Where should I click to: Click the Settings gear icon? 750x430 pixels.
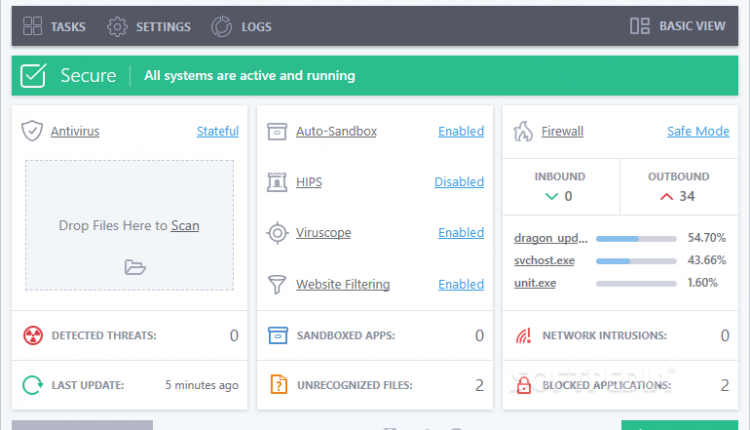117,26
